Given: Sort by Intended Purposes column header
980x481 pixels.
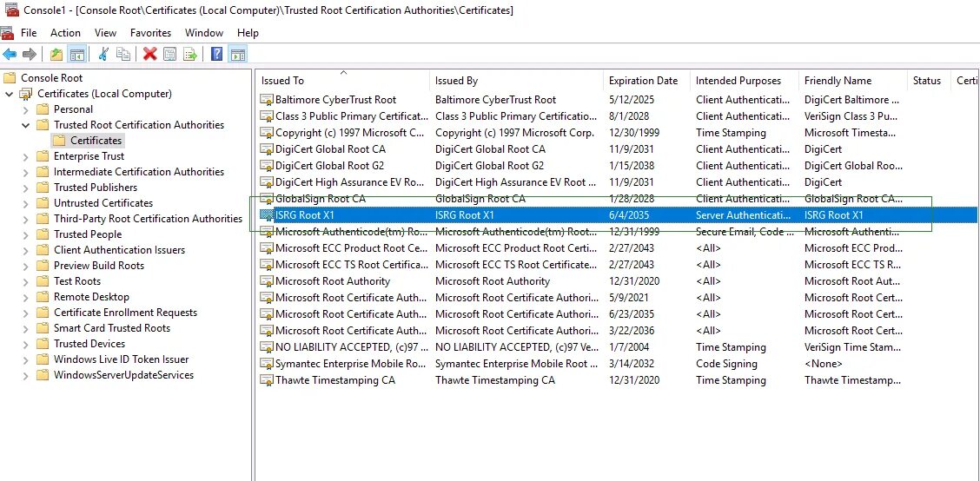Looking at the screenshot, I should [745, 81].
